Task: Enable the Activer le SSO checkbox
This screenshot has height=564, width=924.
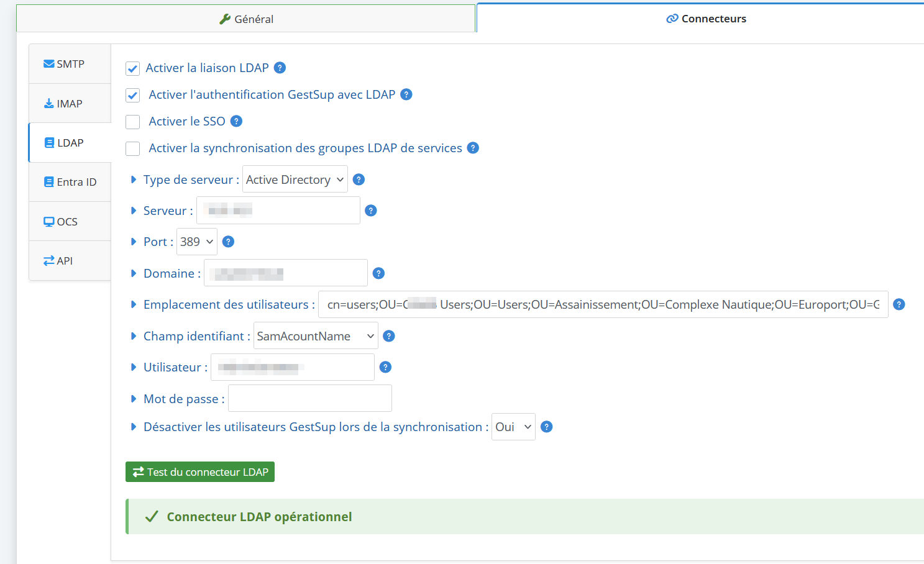Action: 132,122
